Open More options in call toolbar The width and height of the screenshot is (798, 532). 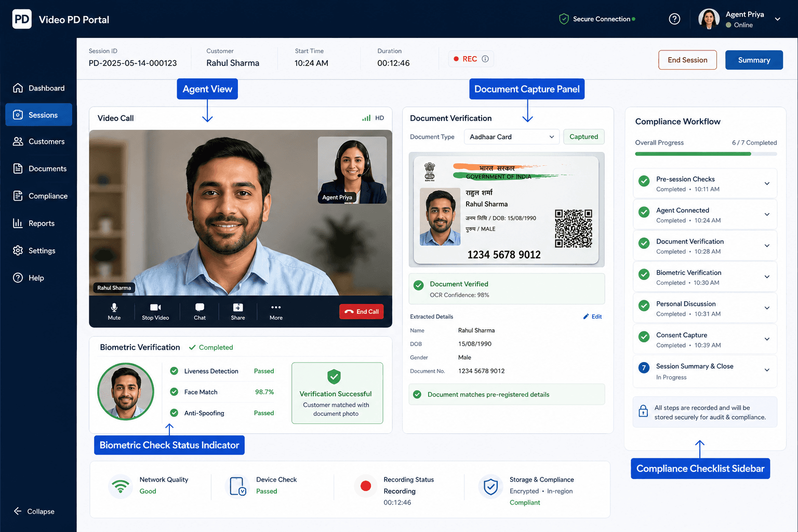[276, 311]
